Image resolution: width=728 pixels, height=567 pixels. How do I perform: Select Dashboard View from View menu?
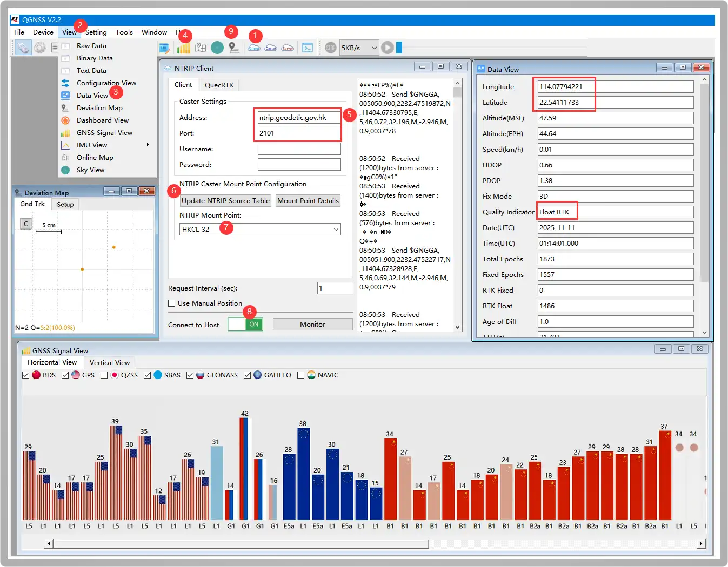point(102,120)
